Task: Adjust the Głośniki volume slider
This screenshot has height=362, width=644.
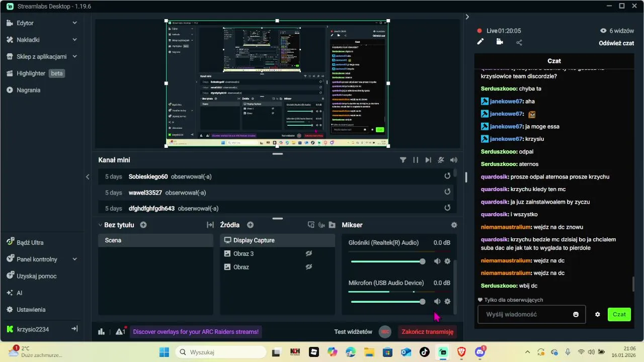Action: pyautogui.click(x=388, y=261)
